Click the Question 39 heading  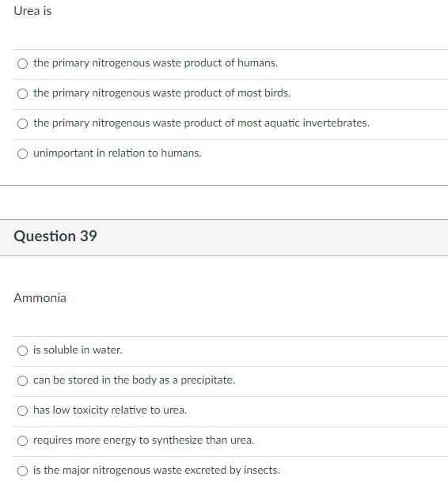coord(55,236)
